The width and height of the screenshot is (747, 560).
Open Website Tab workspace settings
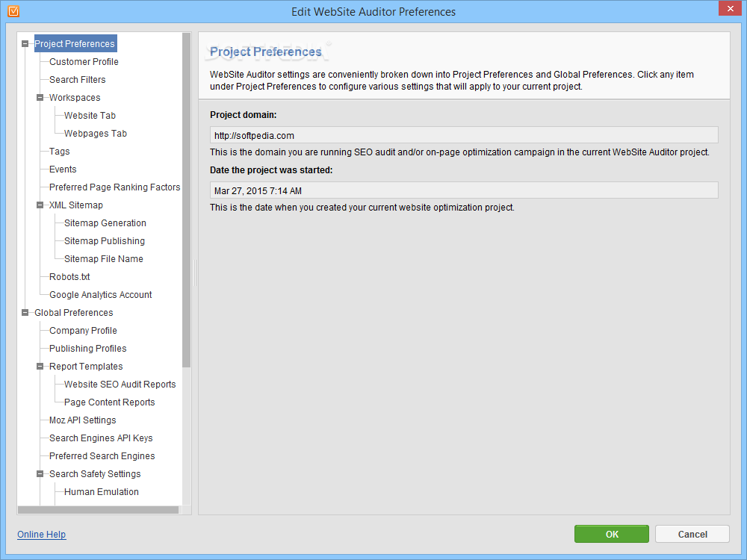coord(90,116)
